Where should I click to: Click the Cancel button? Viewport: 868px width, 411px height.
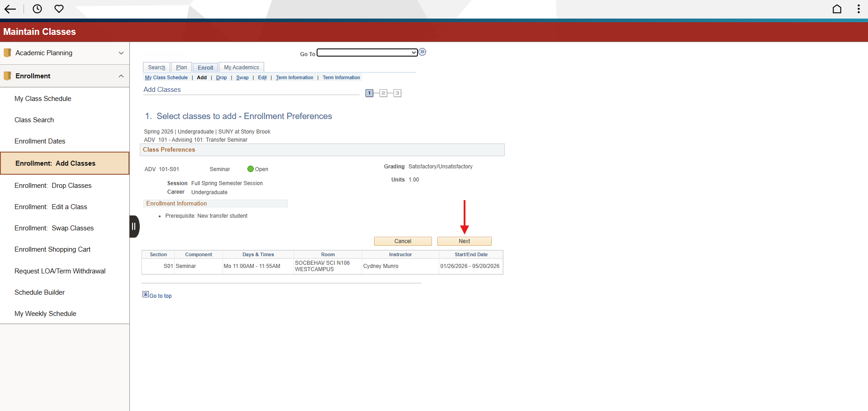(403, 241)
